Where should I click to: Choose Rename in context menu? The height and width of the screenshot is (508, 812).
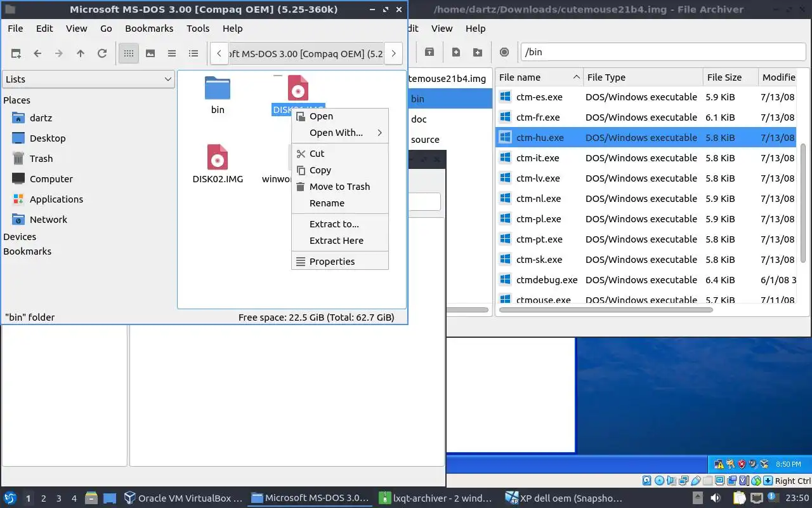point(340,203)
